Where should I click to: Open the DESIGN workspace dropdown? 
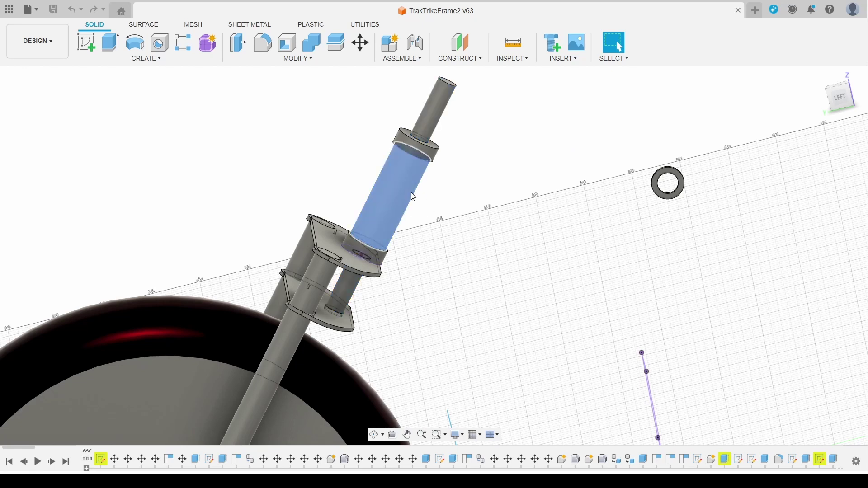pos(38,41)
